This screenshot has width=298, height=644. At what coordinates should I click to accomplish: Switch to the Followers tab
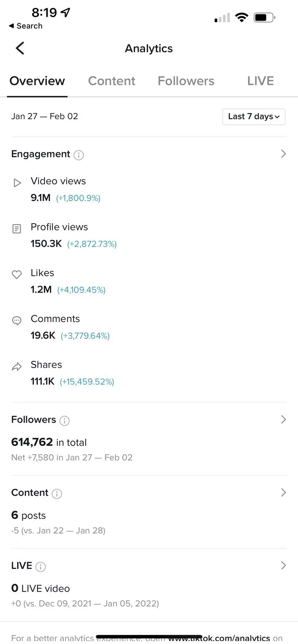coord(186,81)
